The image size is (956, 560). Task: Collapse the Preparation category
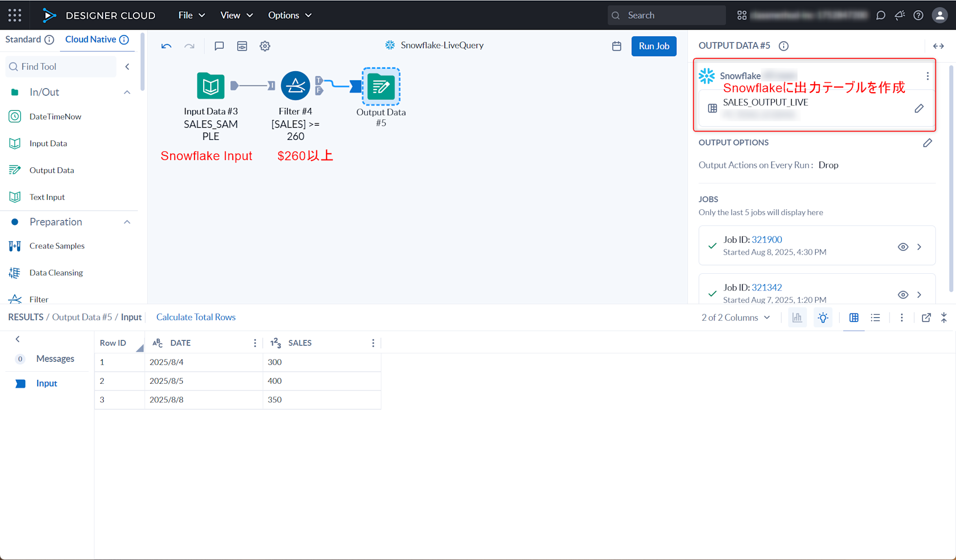pyautogui.click(x=127, y=222)
